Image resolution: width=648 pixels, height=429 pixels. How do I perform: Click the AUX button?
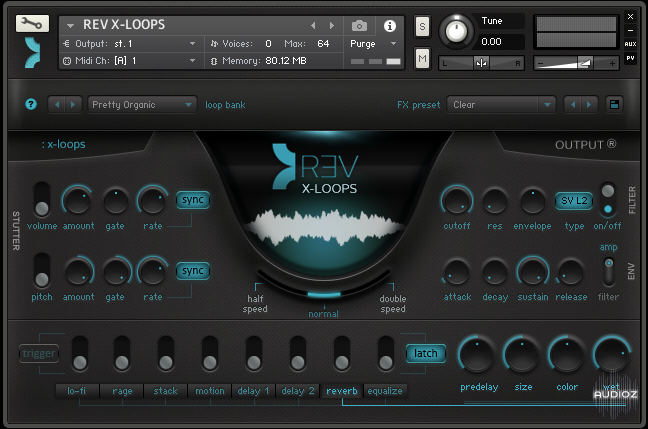click(x=630, y=44)
